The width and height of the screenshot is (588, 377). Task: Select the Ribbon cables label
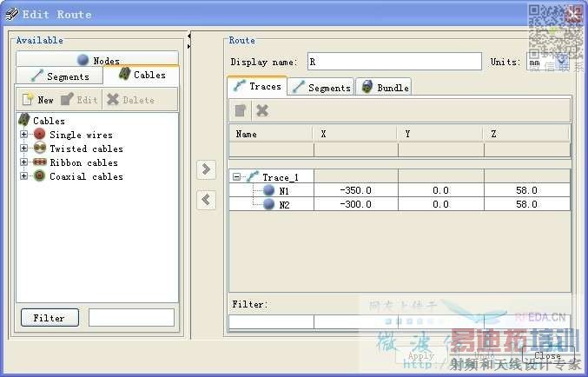pos(83,162)
